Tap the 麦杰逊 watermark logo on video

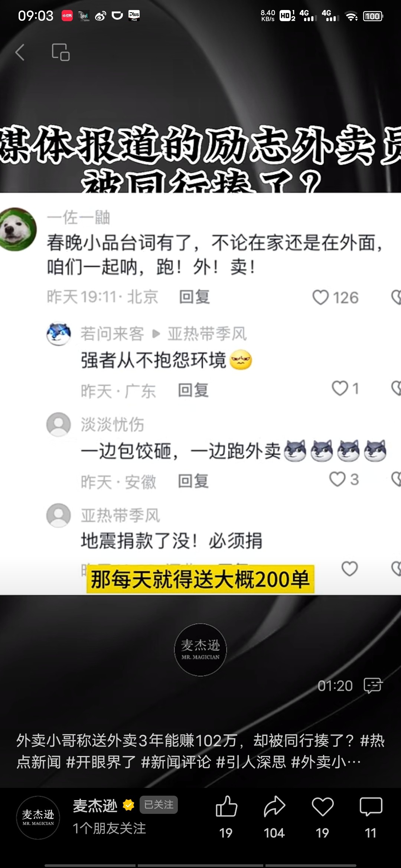pyautogui.click(x=200, y=650)
